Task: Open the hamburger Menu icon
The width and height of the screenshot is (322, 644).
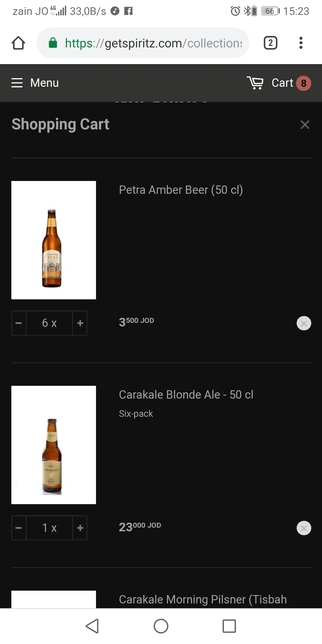Action: pos(17,83)
